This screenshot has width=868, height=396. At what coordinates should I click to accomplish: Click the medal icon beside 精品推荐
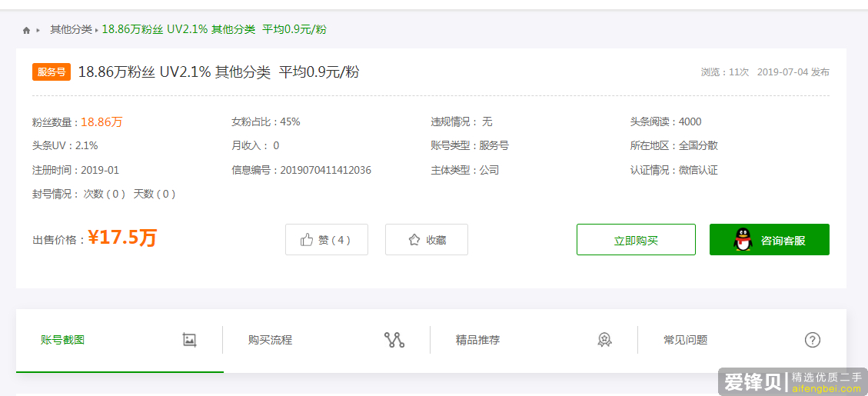coord(604,340)
